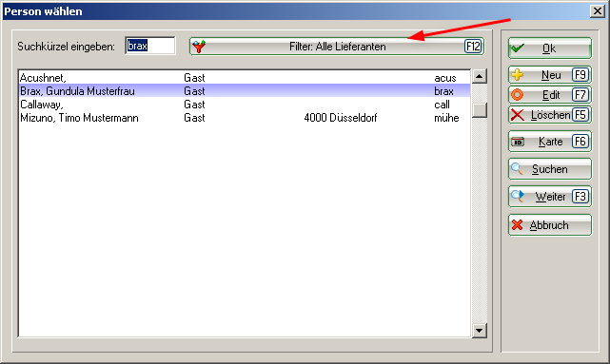
Task: Click the orange ring Edit icon
Action: pyautogui.click(x=518, y=95)
